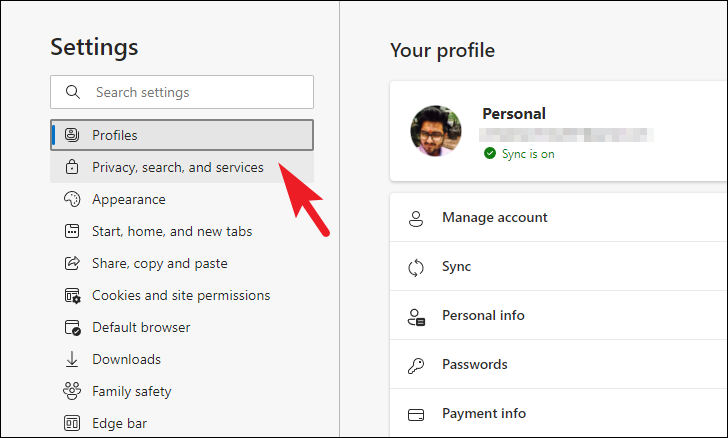Click the magnifier icon in the search box

coord(73,92)
